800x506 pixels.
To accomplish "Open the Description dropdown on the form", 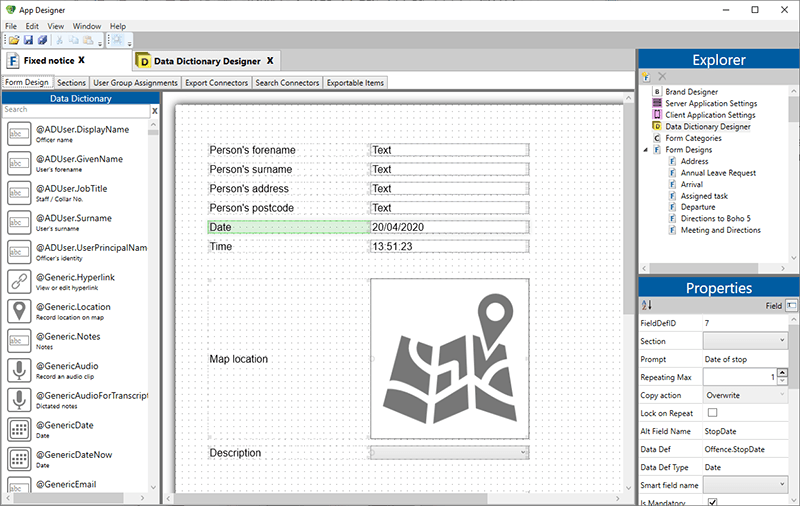I will (x=523, y=453).
